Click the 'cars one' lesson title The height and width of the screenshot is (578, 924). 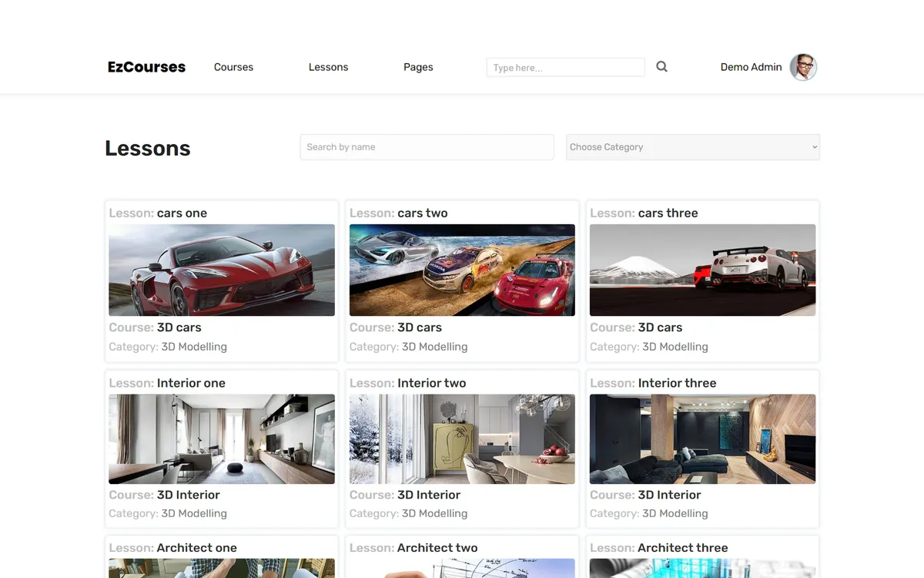point(182,213)
